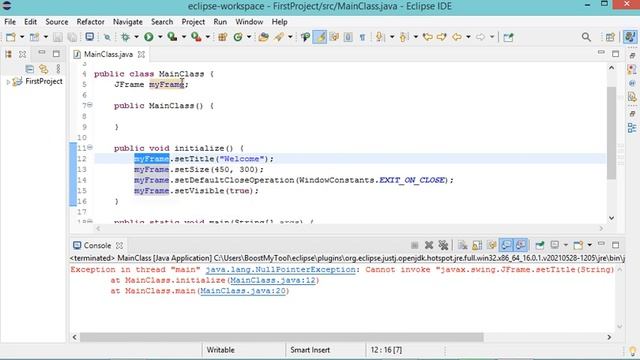This screenshot has height=360, width=640.
Task: Toggle Scroll Lock in Console
Action: (477, 245)
